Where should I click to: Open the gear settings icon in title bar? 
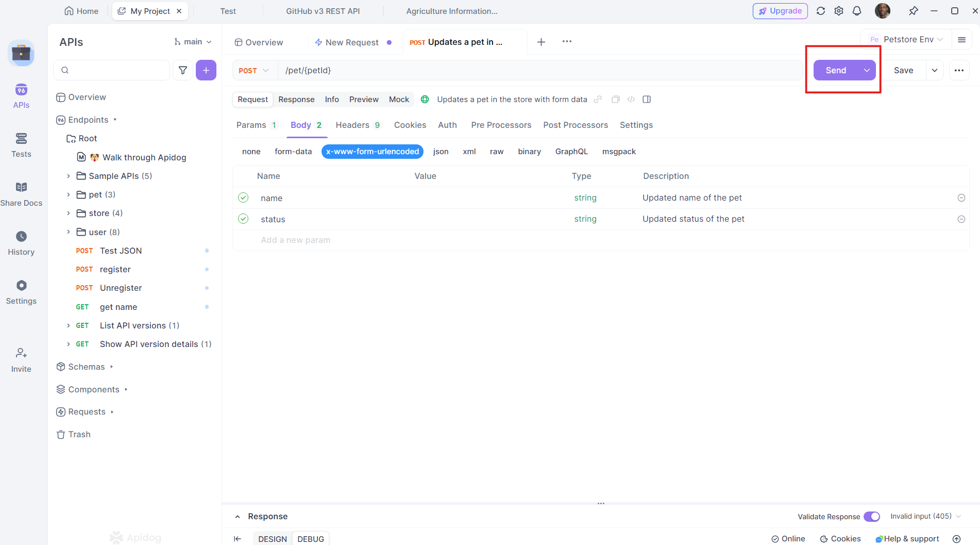tap(839, 11)
